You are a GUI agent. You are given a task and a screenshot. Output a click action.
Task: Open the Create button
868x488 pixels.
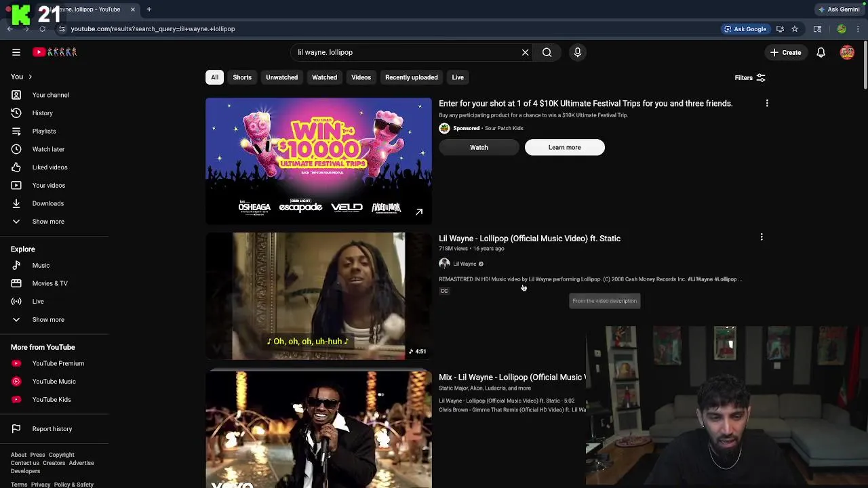[x=785, y=52]
